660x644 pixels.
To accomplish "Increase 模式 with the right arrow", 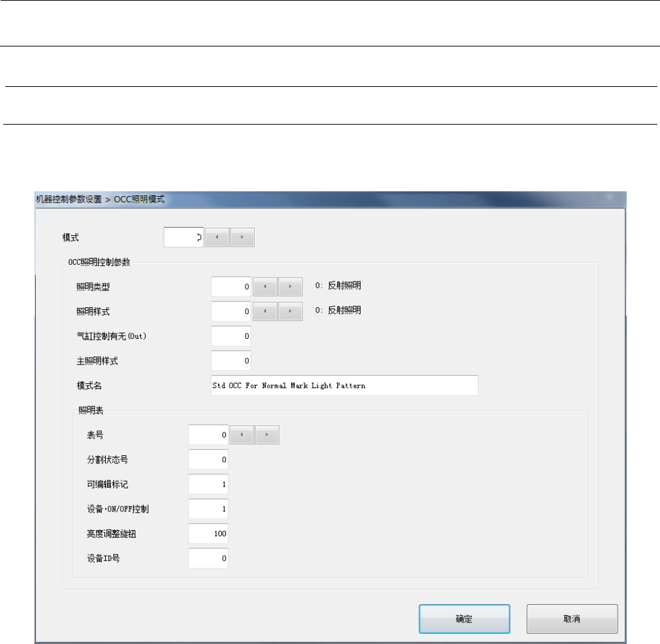I will point(242,237).
